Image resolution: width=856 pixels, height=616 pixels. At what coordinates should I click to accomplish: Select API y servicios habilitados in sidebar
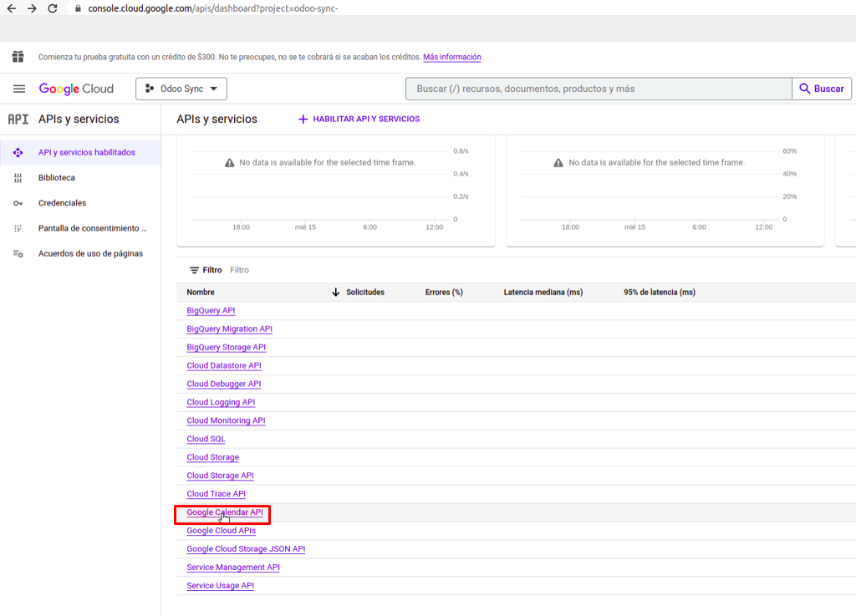[x=80, y=152]
